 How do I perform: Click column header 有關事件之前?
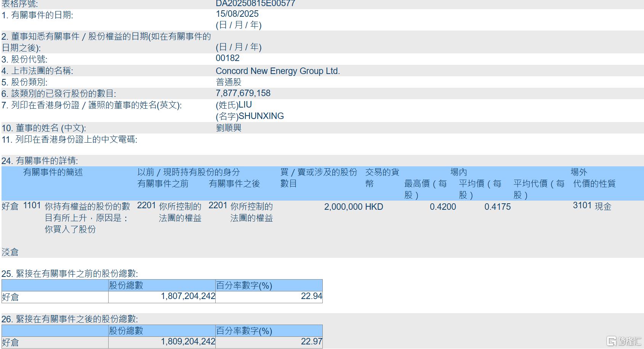coord(163,184)
